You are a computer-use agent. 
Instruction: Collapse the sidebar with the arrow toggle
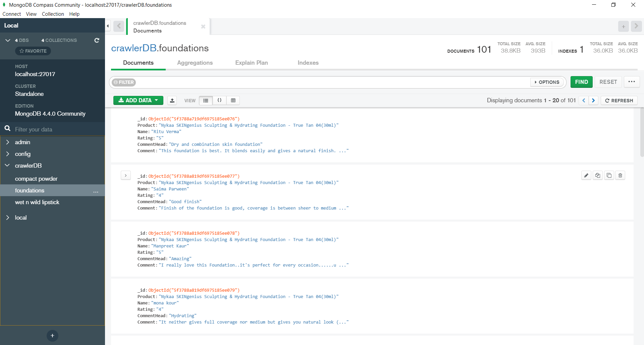point(108,26)
